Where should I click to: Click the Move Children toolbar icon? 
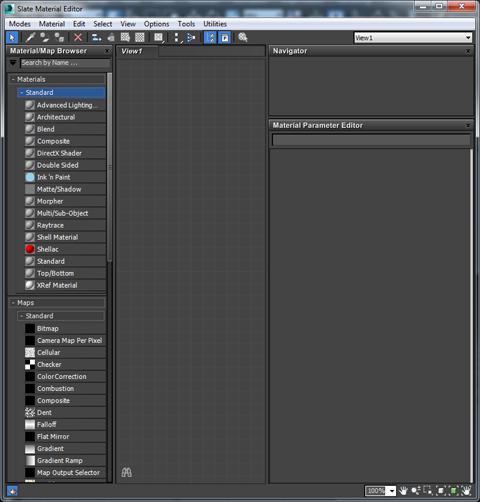point(96,37)
